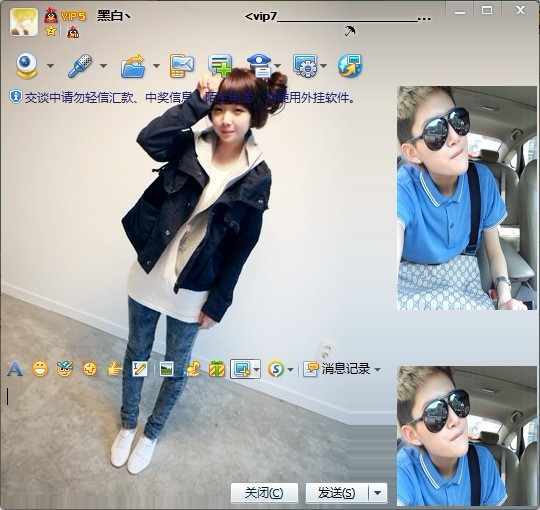
Task: Expand the screenshot options dropdown arrow
Action: tap(256, 369)
